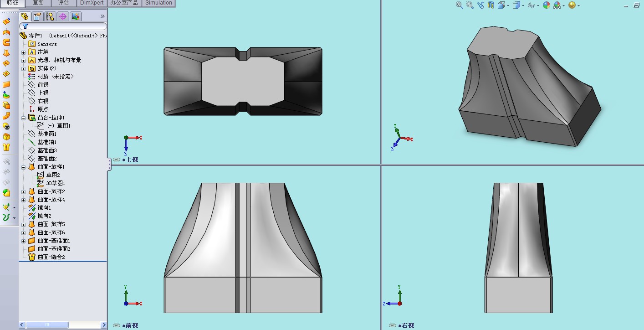
Task: Select the 基准轴1 axis item
Action: (x=42, y=142)
